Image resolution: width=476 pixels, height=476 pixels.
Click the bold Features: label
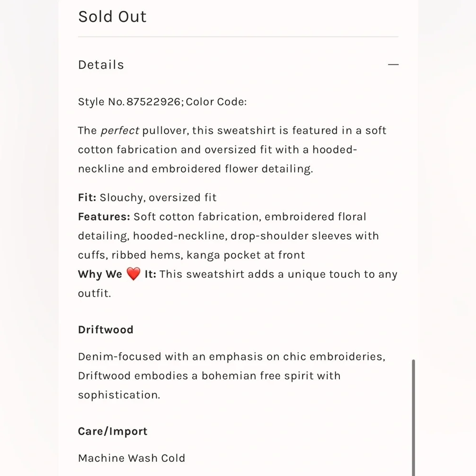point(104,217)
